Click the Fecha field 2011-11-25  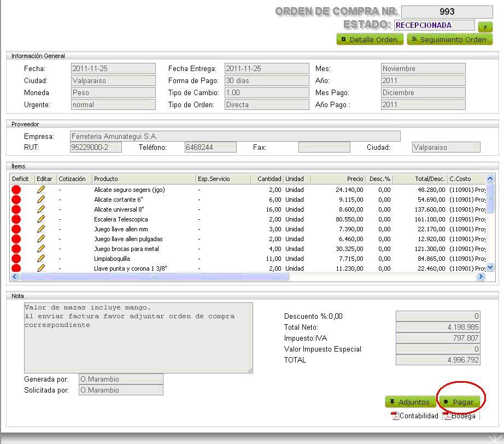tap(113, 68)
